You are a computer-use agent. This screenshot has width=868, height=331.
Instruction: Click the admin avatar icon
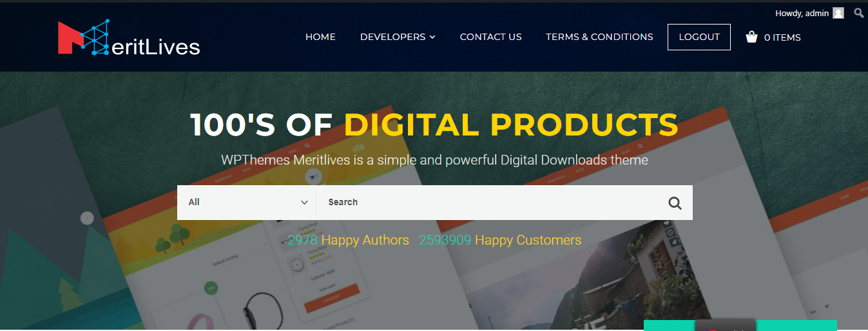coord(838,13)
